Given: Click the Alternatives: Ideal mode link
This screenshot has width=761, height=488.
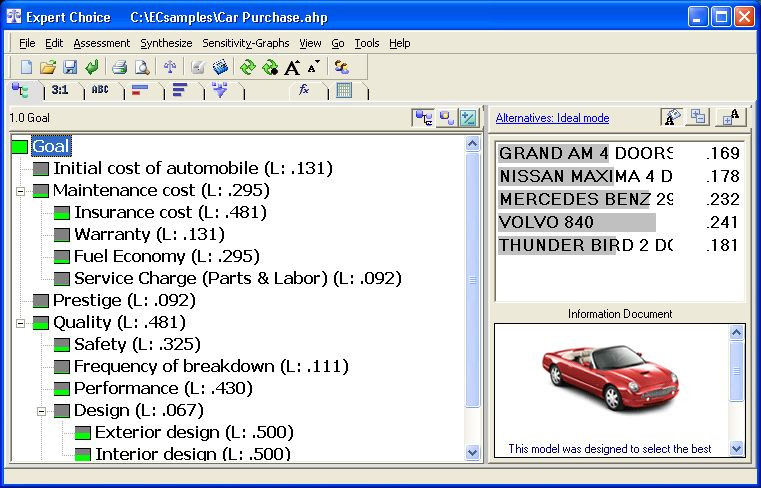Looking at the screenshot, I should 552,118.
